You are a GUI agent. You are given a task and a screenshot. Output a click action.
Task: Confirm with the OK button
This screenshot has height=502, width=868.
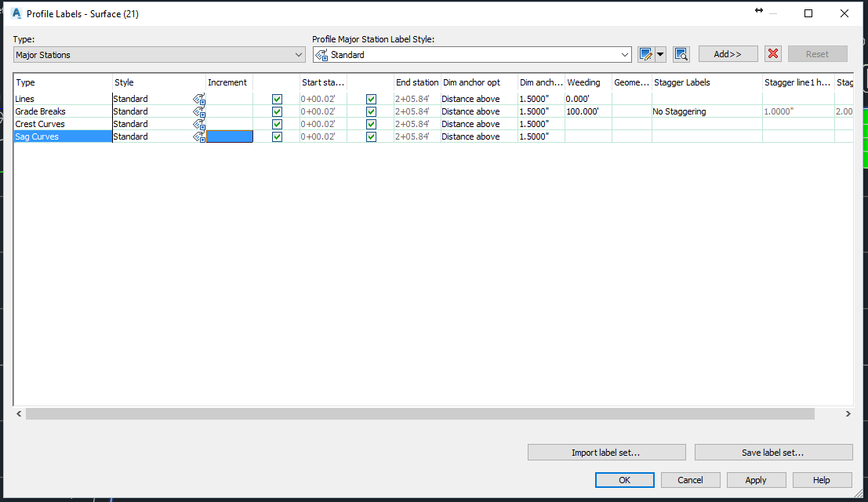624,480
